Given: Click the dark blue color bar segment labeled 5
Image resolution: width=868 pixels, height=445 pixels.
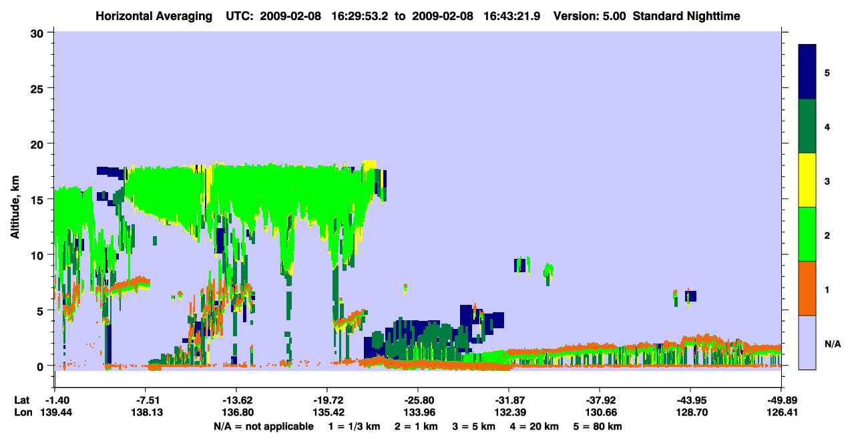Looking at the screenshot, I should point(807,71).
